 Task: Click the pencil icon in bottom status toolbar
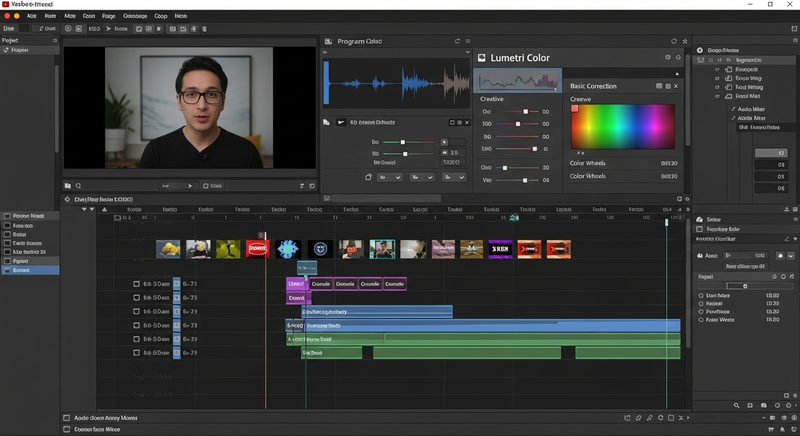[649, 418]
